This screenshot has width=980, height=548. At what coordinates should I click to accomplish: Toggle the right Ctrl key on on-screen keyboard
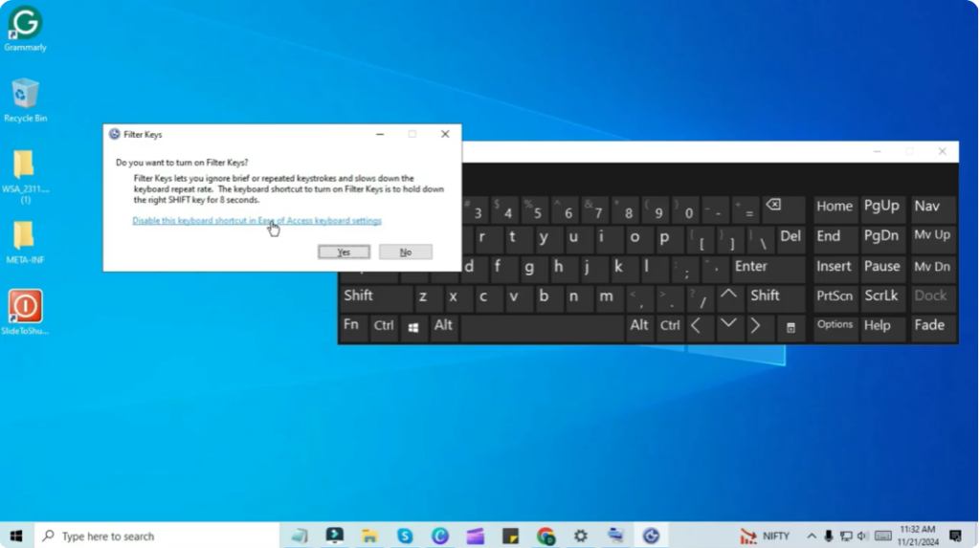tap(669, 327)
